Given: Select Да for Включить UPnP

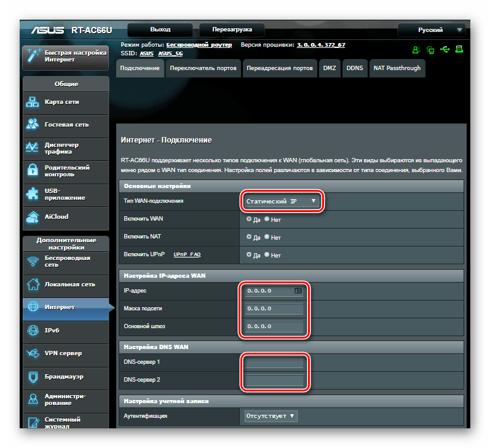Looking at the screenshot, I should 249,254.
